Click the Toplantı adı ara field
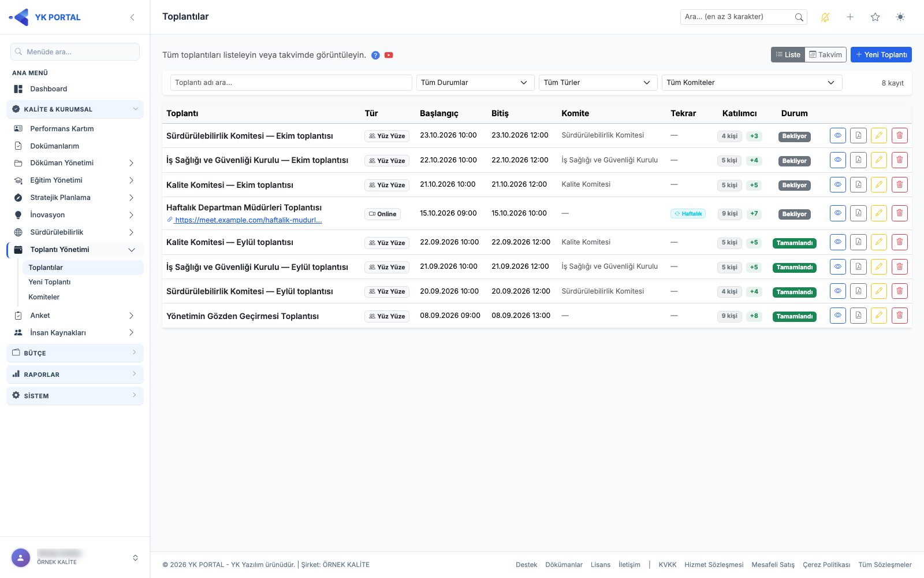The width and height of the screenshot is (924, 578). (x=291, y=83)
